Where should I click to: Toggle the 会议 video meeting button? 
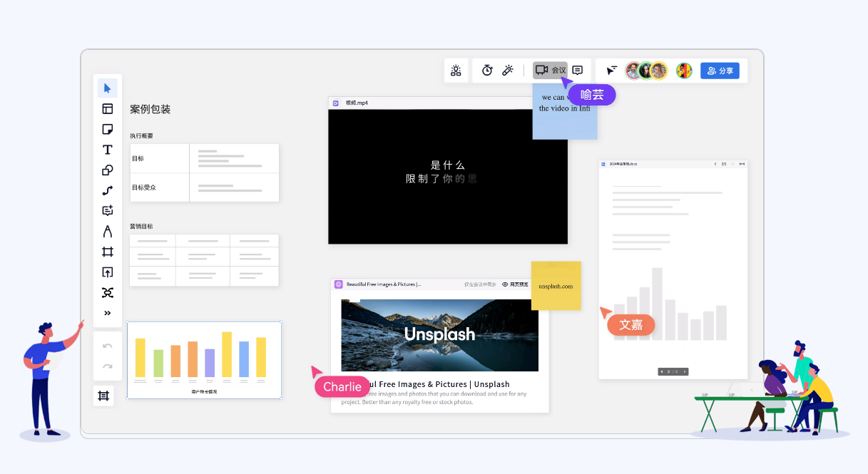550,70
